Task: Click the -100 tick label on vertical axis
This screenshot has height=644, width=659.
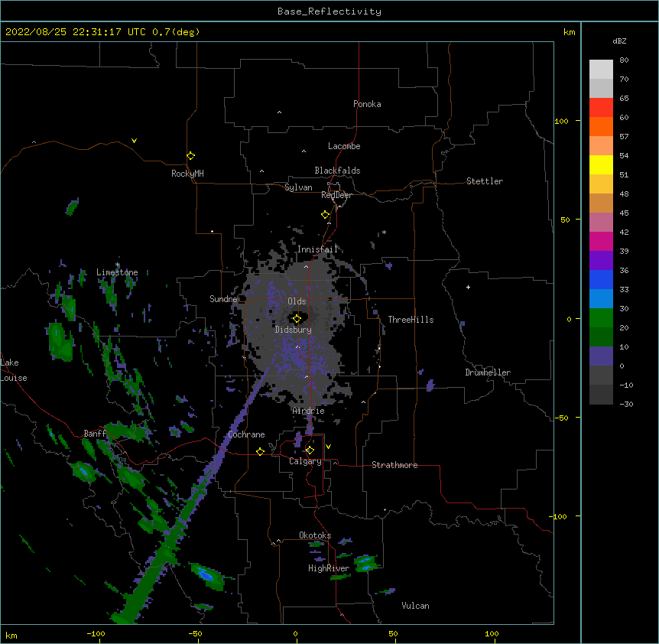Action: tap(559, 516)
